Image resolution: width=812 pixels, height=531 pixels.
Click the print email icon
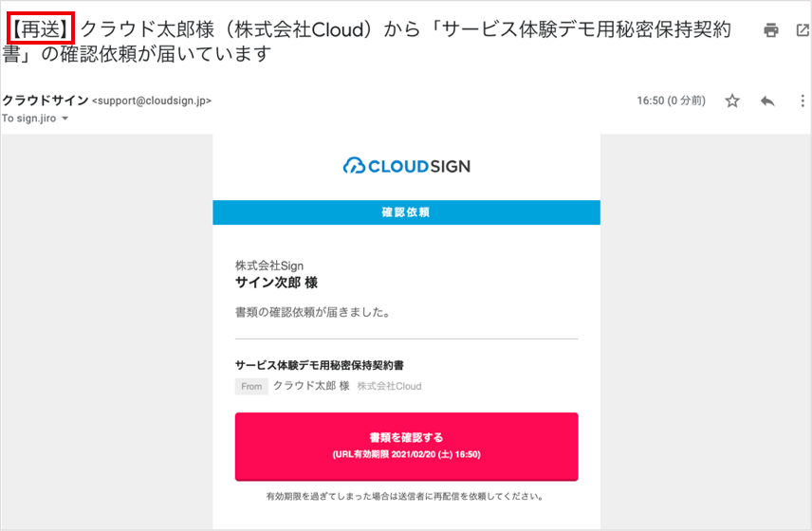tap(770, 30)
